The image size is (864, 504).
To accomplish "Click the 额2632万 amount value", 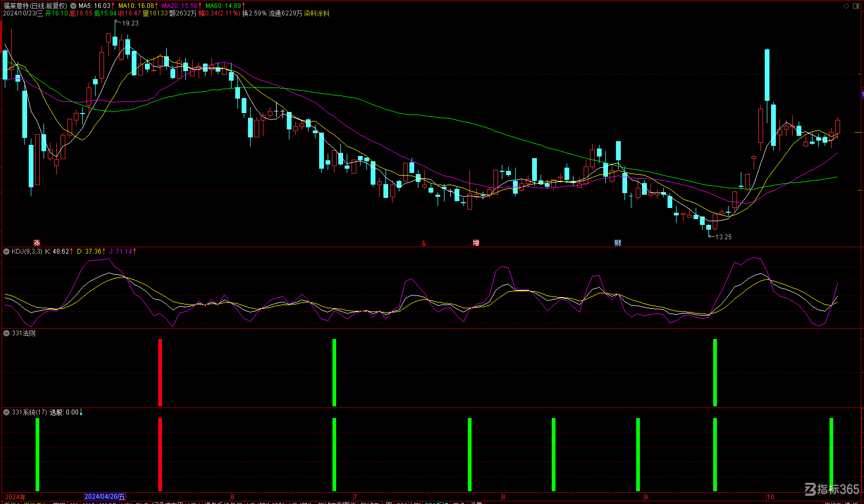I will pos(183,13).
